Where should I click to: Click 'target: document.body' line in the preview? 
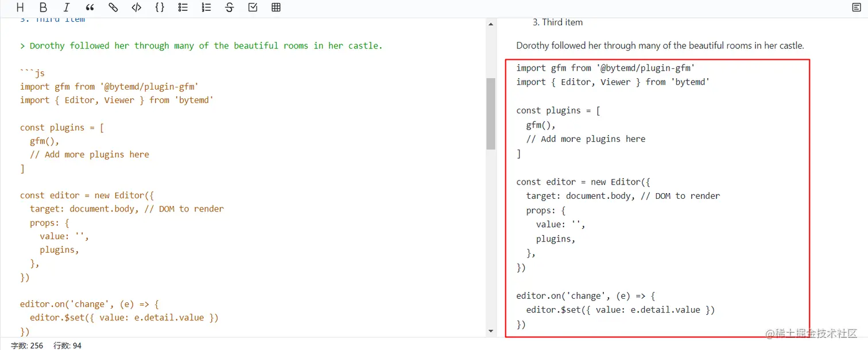[x=623, y=196]
